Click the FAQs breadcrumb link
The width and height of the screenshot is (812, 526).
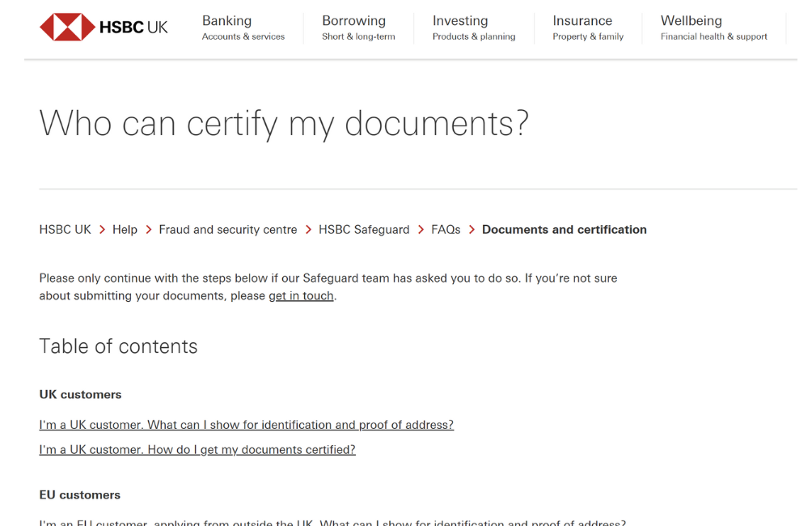click(446, 229)
